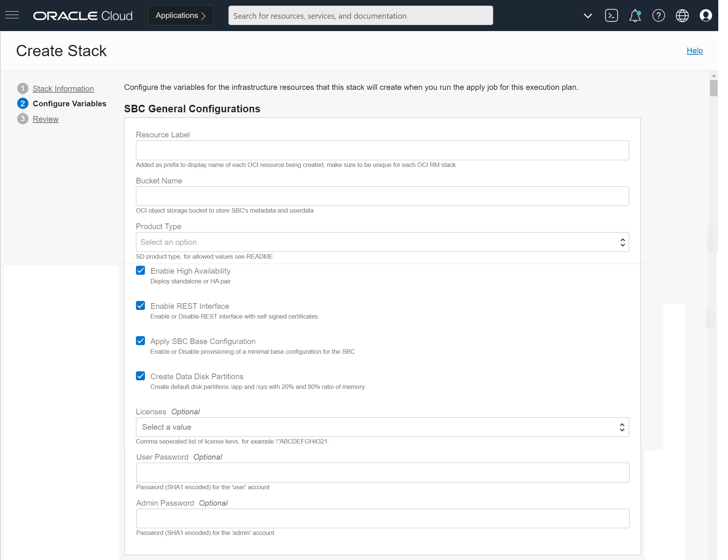Image resolution: width=728 pixels, height=560 pixels.
Task: Click the page vertical scrollbar thumb
Action: coord(713,88)
